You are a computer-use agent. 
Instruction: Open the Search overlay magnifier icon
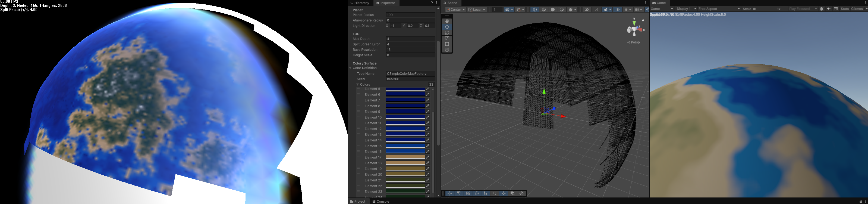(495, 194)
